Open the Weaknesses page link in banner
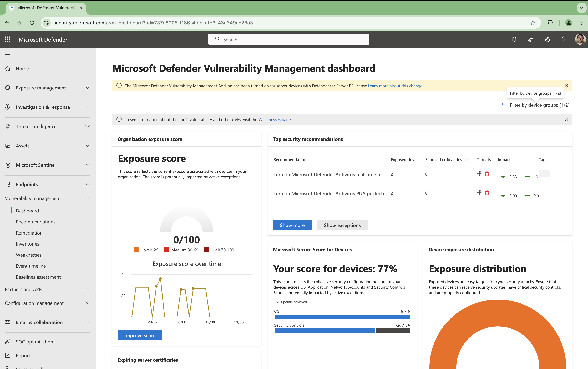This screenshot has width=588, height=369. (275, 120)
